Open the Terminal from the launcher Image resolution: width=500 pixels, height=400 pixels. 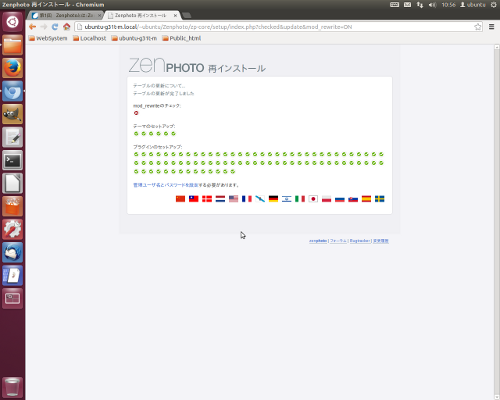13,161
